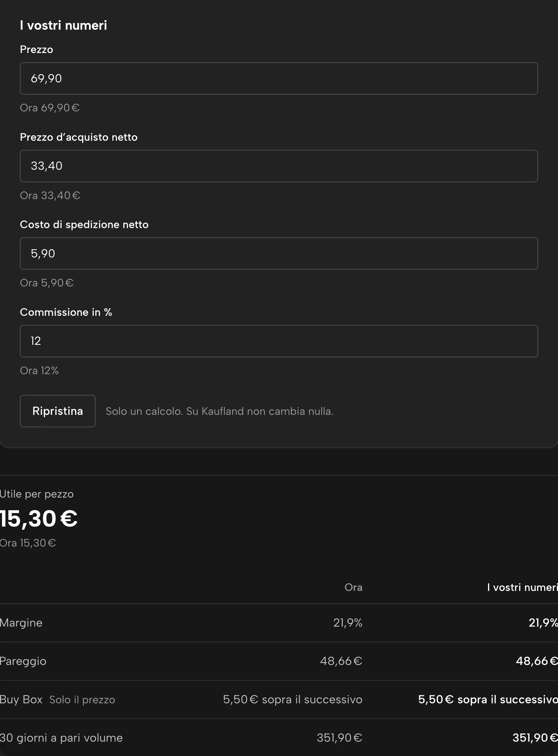Screen dimensions: 558x756
Task: Click the large 15,30 € profit value
Action: point(39,519)
